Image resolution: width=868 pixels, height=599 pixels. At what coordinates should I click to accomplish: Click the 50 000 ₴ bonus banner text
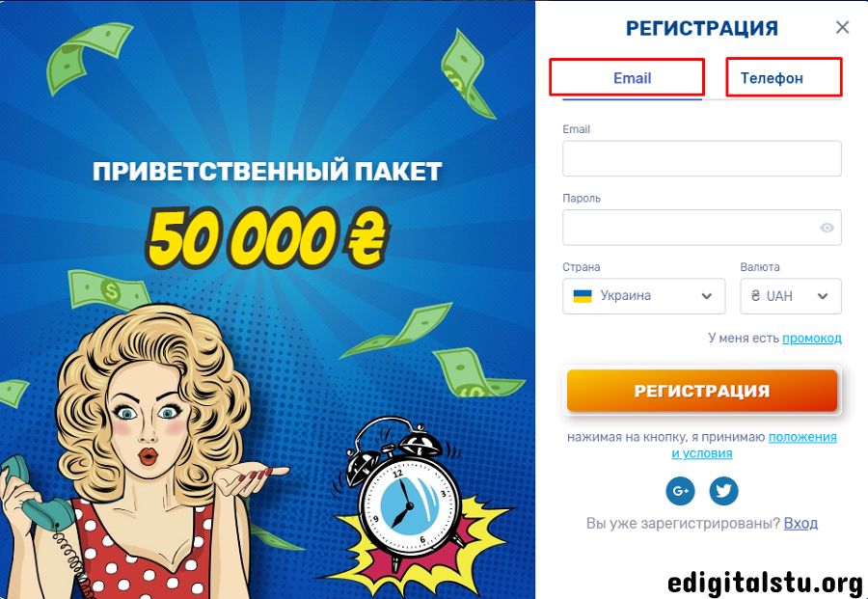click(267, 238)
